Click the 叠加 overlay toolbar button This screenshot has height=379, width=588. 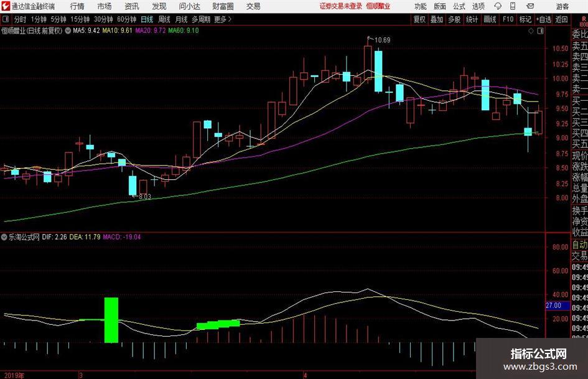click(437, 19)
